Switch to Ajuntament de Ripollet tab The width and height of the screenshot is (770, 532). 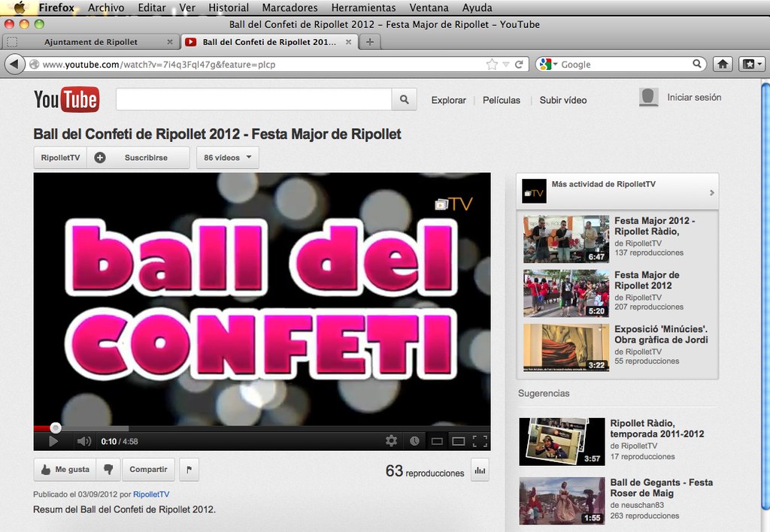point(90,42)
